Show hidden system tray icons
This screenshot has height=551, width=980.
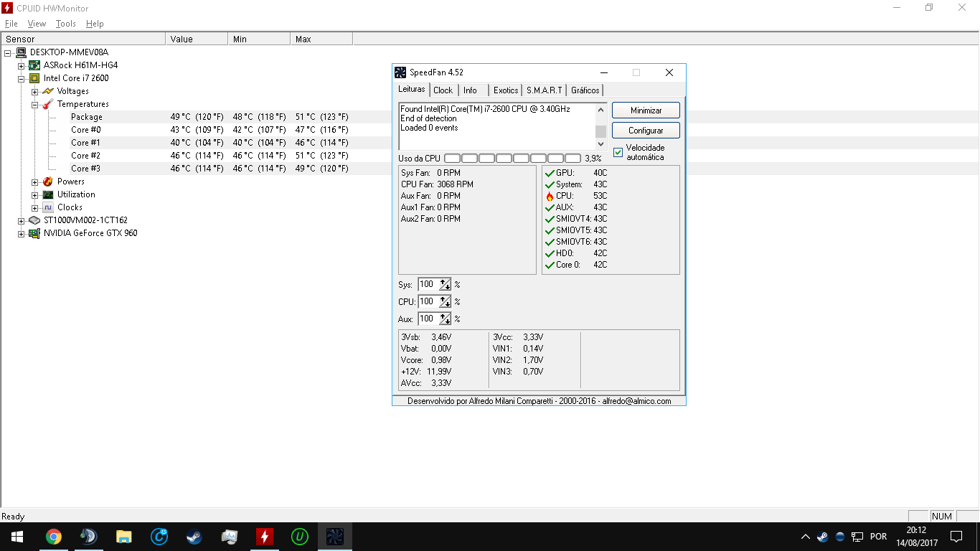805,537
